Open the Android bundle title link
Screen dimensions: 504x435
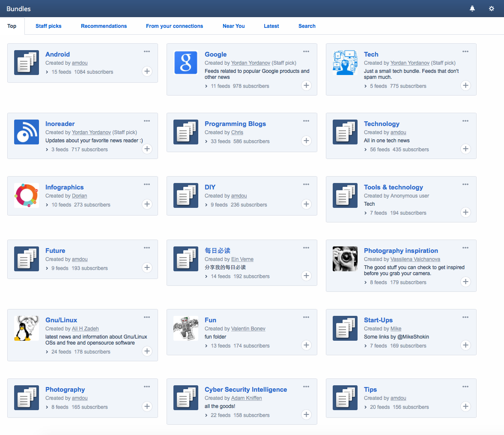tap(57, 54)
